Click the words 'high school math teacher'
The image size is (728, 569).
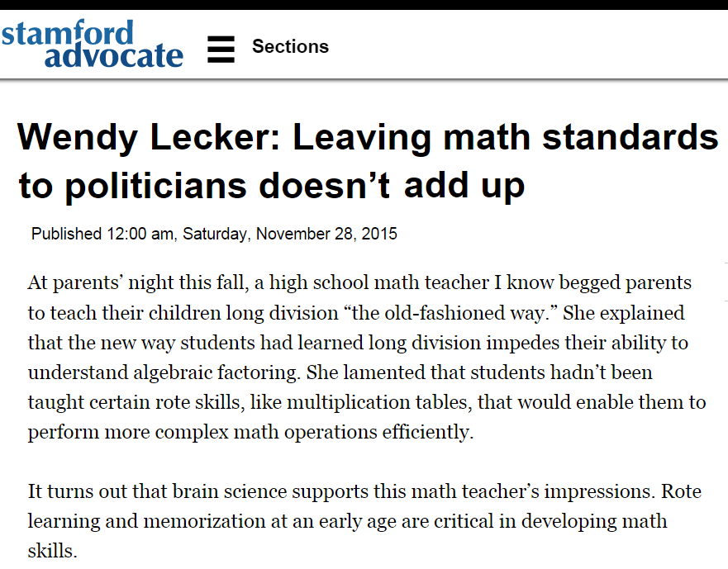[x=379, y=282]
